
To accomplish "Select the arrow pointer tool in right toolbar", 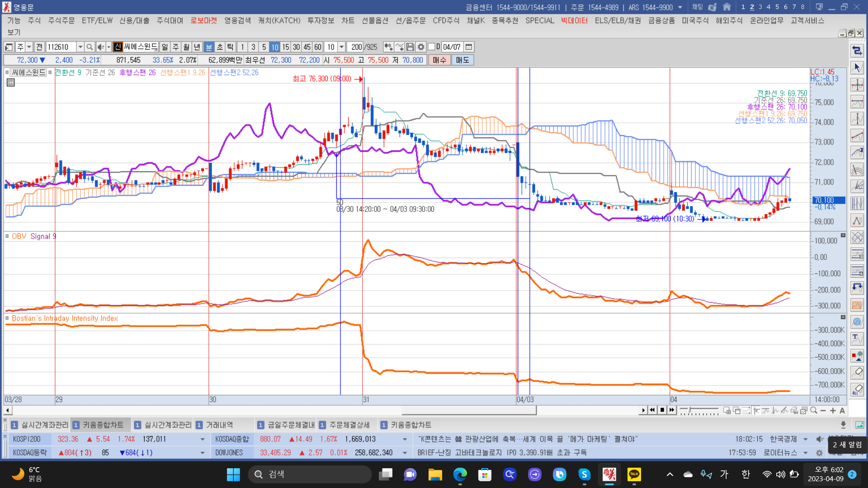I will [x=857, y=68].
